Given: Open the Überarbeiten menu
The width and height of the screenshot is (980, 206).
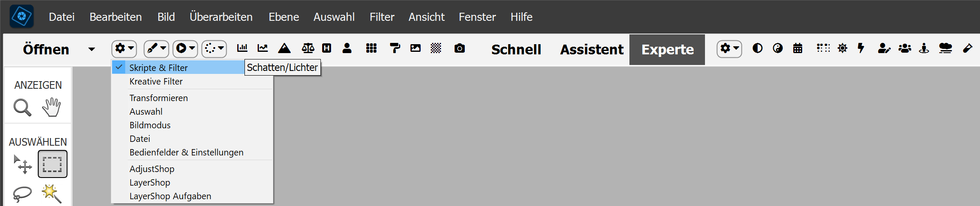Looking at the screenshot, I should coord(221,17).
